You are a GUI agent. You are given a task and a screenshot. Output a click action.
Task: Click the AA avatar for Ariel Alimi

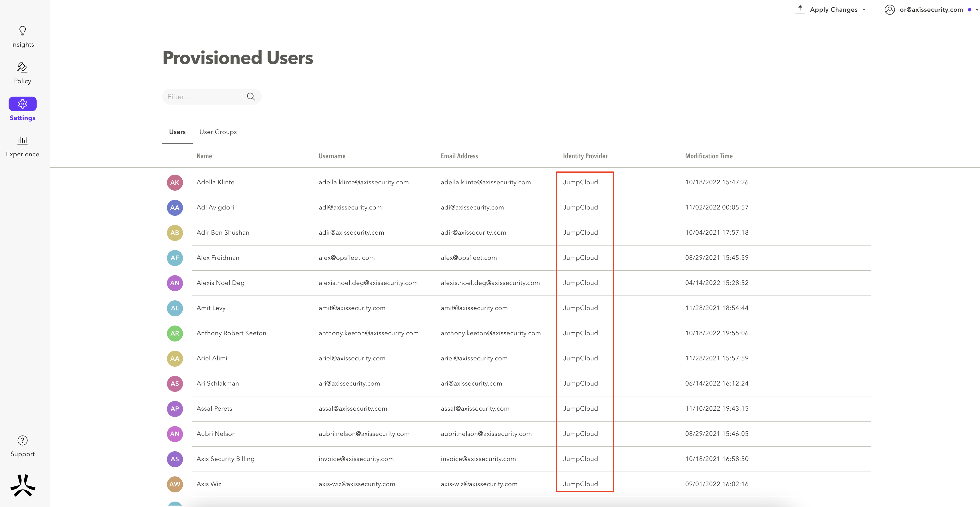(x=175, y=358)
